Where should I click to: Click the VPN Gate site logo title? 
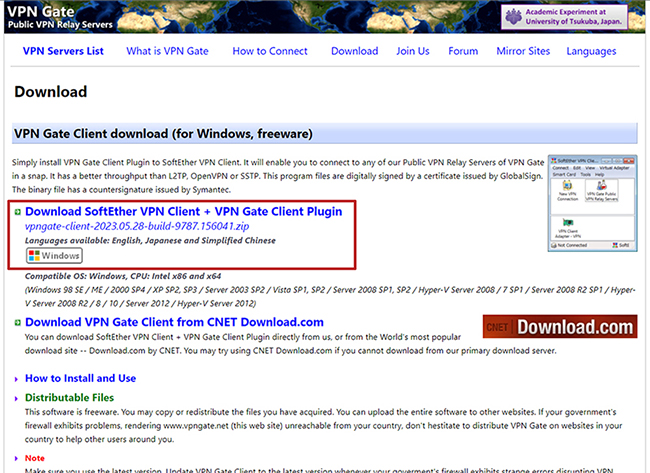click(41, 11)
